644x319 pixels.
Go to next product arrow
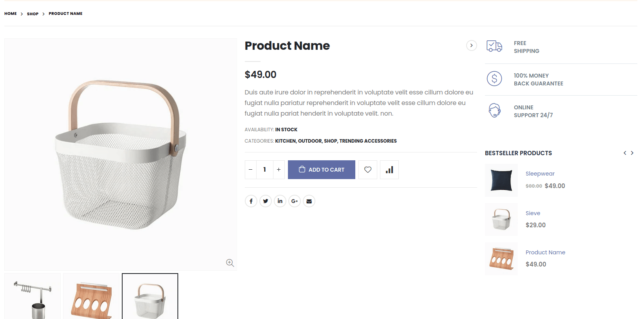(x=471, y=45)
